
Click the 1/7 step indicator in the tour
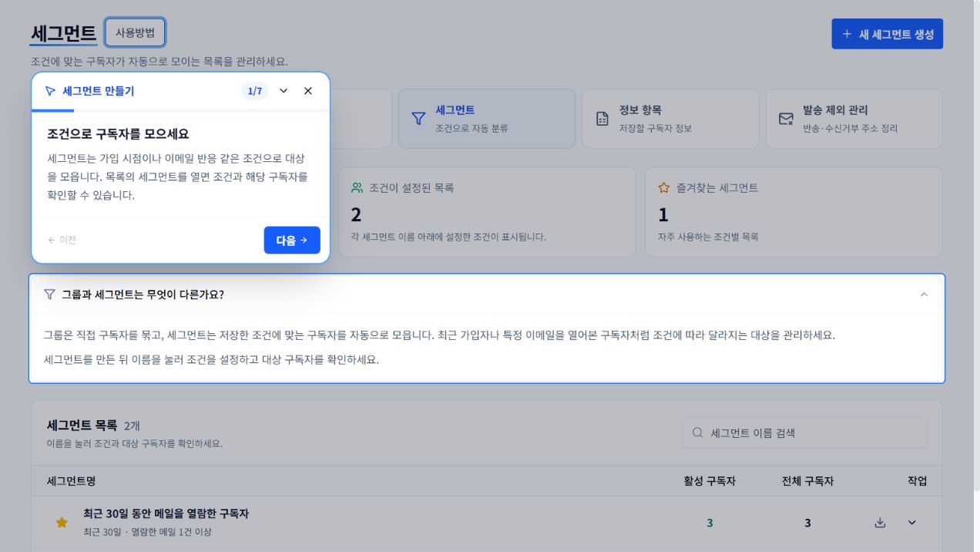(255, 91)
